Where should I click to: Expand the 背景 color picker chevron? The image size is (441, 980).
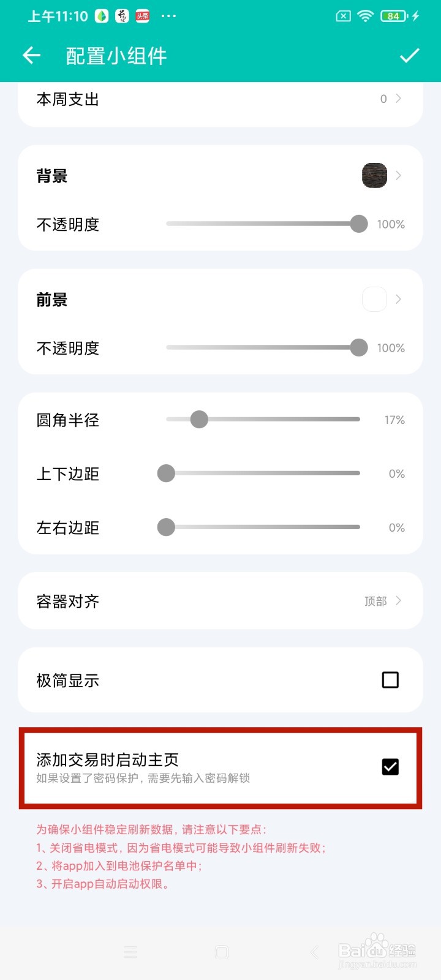coord(398,176)
